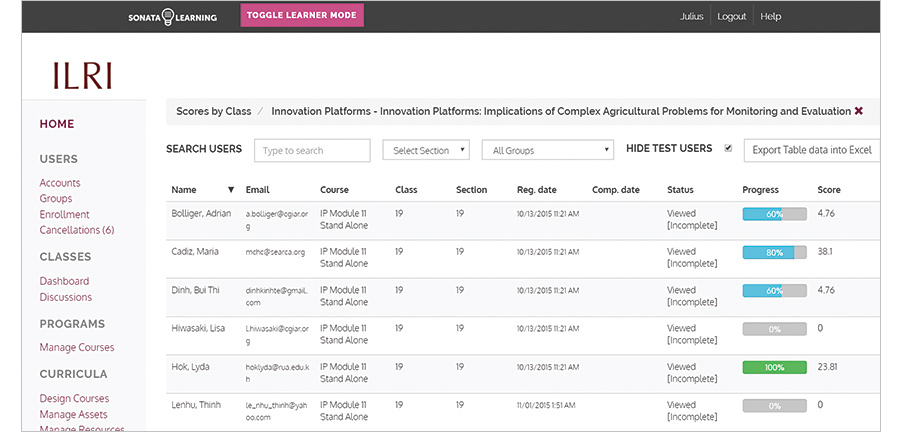The image size is (902, 432).
Task: Click the Name column sort arrow
Action: pyautogui.click(x=231, y=190)
